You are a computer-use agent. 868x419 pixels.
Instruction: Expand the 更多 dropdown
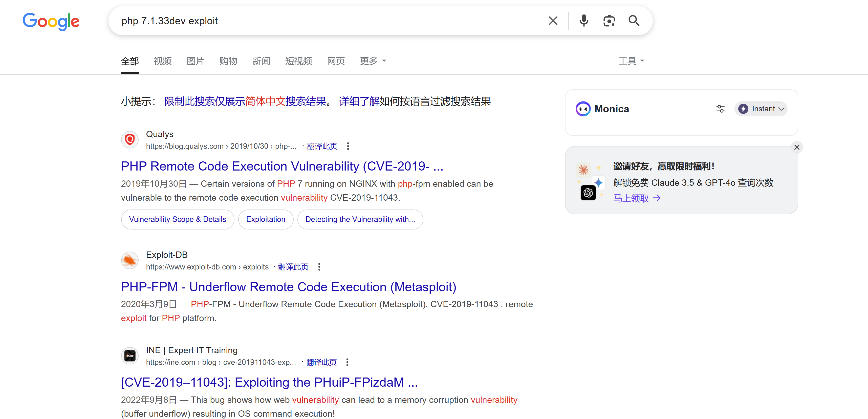(373, 61)
